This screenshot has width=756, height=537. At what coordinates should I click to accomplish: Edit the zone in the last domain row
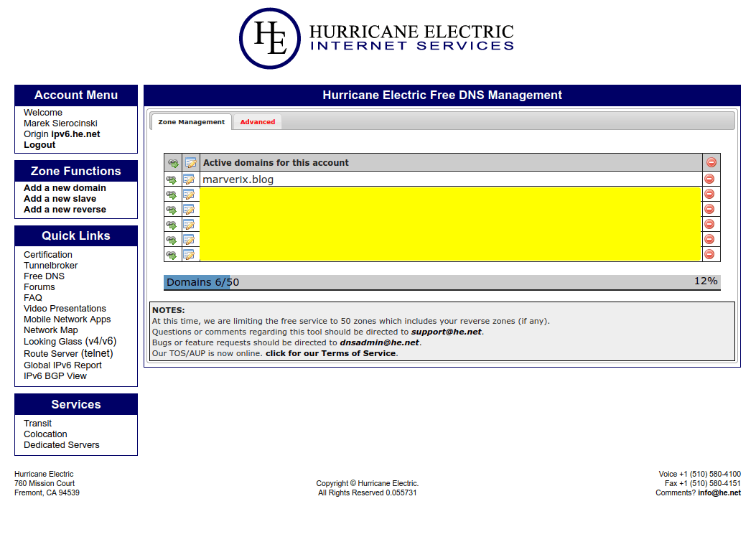tap(190, 255)
